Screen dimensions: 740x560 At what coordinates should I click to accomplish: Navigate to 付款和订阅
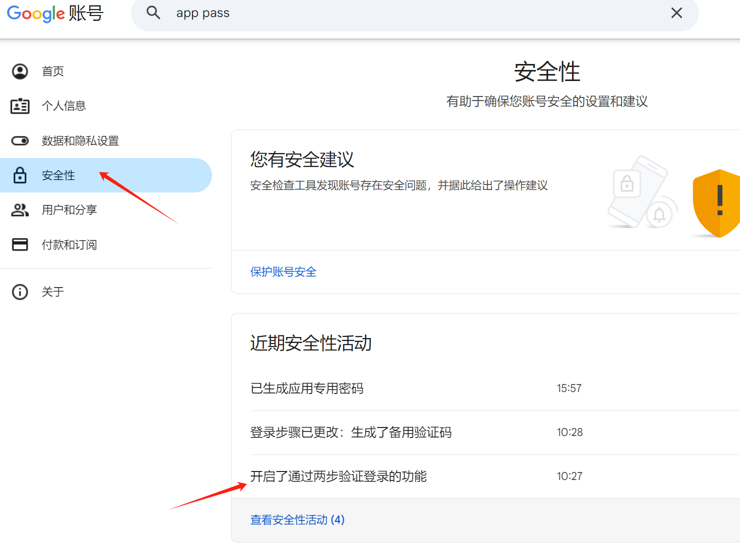106,244
